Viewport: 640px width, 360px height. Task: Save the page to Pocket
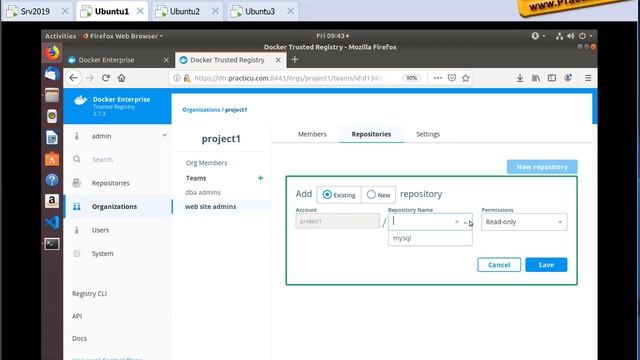tap(452, 78)
